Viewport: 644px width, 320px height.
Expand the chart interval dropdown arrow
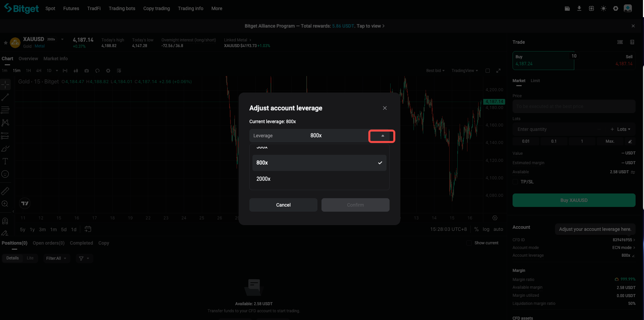tap(57, 71)
